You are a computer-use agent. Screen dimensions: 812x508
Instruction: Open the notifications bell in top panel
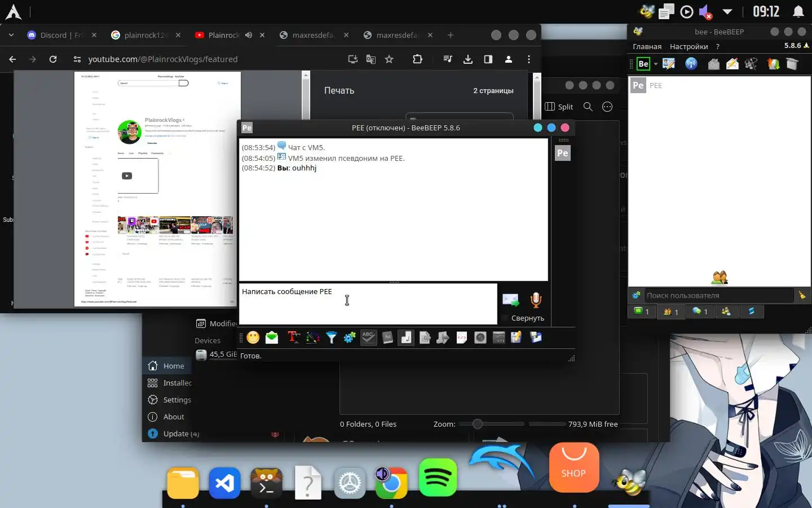(x=798, y=11)
